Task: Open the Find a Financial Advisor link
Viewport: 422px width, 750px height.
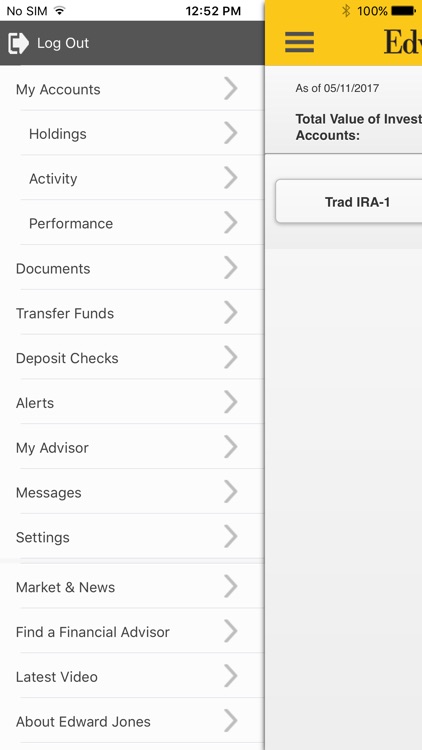Action: pyautogui.click(x=132, y=632)
